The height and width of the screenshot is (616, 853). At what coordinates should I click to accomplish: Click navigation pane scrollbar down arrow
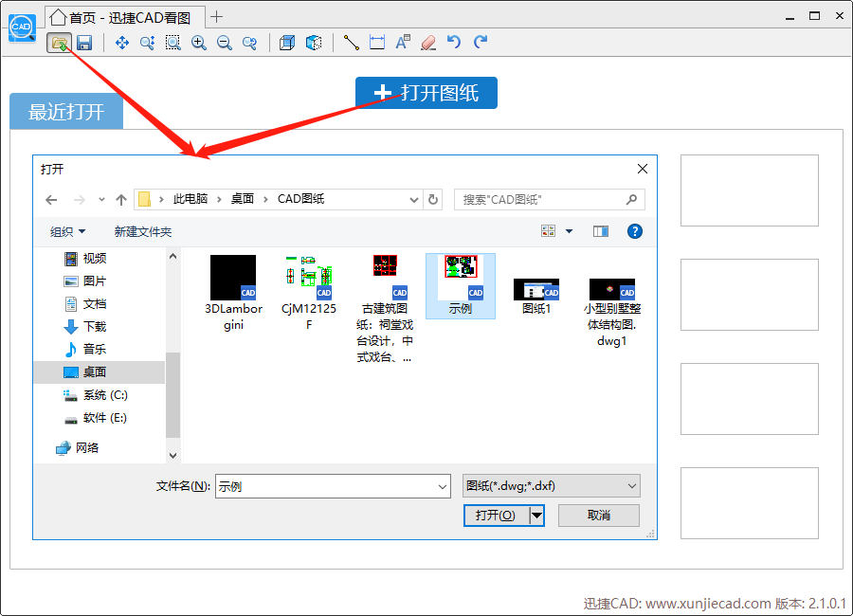[173, 456]
